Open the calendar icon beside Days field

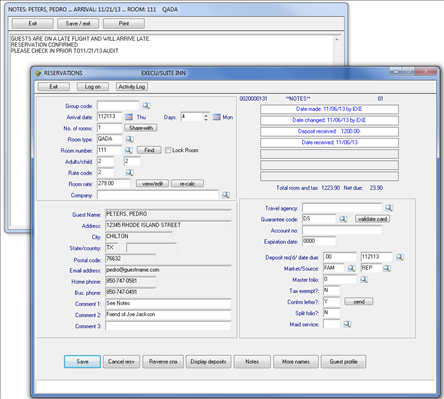[217, 117]
